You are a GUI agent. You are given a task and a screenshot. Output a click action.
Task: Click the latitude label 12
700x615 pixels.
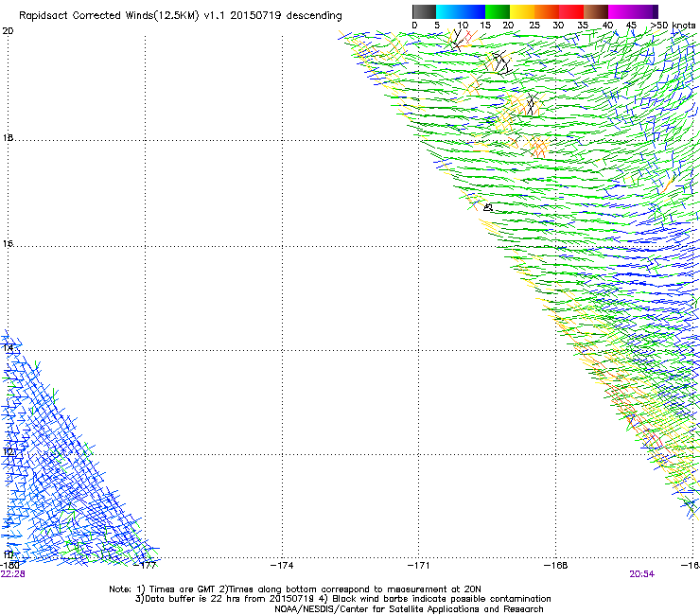(8, 451)
